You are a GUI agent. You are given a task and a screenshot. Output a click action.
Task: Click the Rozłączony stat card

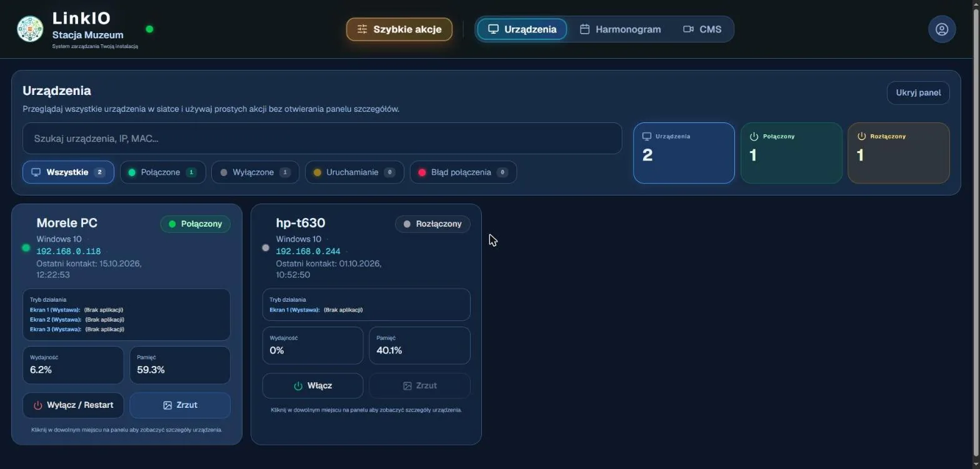pyautogui.click(x=899, y=153)
